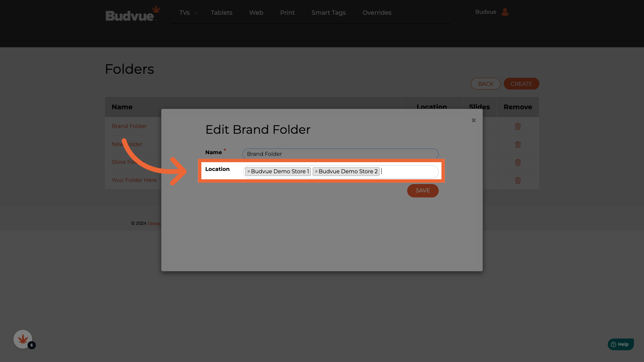Click into the Name input field
644x362 pixels.
click(340, 154)
